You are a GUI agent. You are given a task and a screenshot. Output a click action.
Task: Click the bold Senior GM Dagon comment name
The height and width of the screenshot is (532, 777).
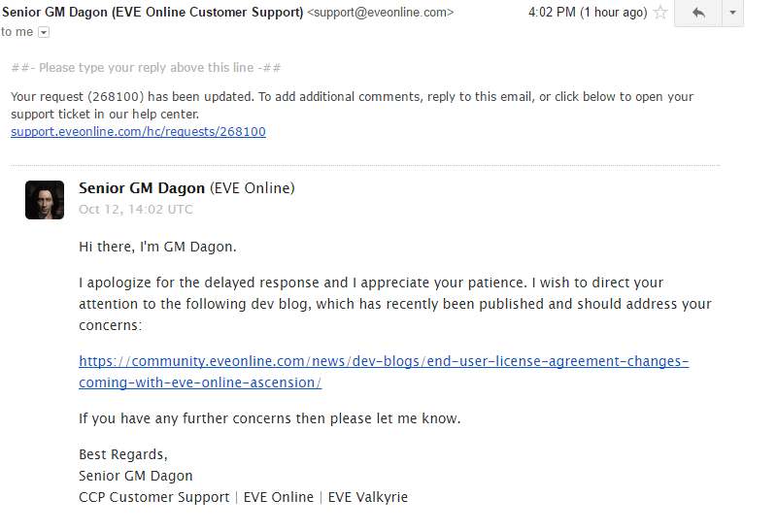(x=142, y=188)
